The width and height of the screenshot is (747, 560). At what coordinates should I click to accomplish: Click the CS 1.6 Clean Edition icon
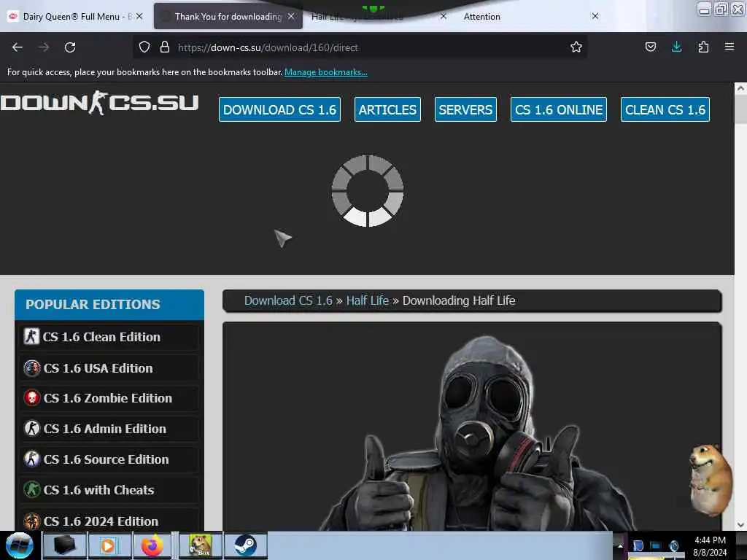tap(31, 336)
